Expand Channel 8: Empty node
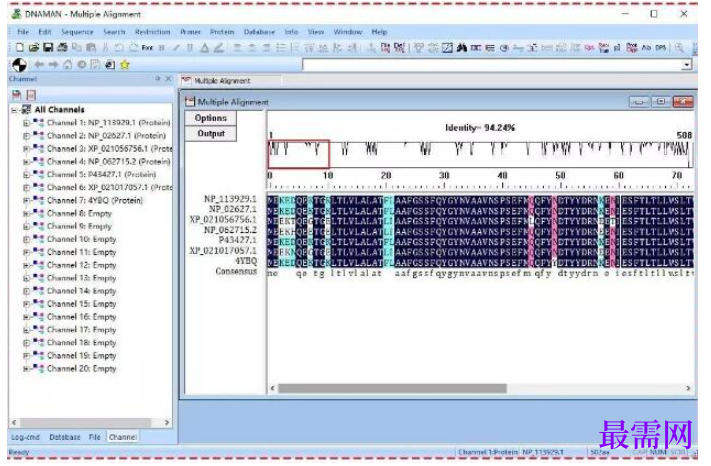711x466 pixels. [26, 214]
